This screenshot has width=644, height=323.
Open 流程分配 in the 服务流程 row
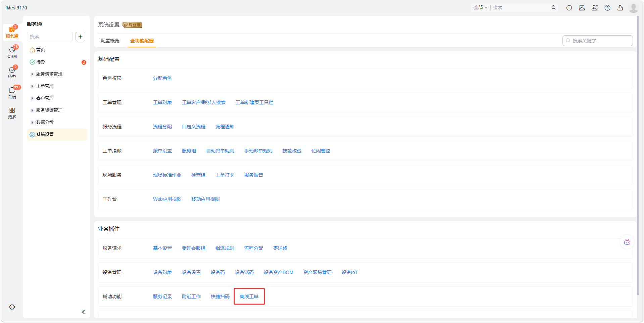point(162,127)
